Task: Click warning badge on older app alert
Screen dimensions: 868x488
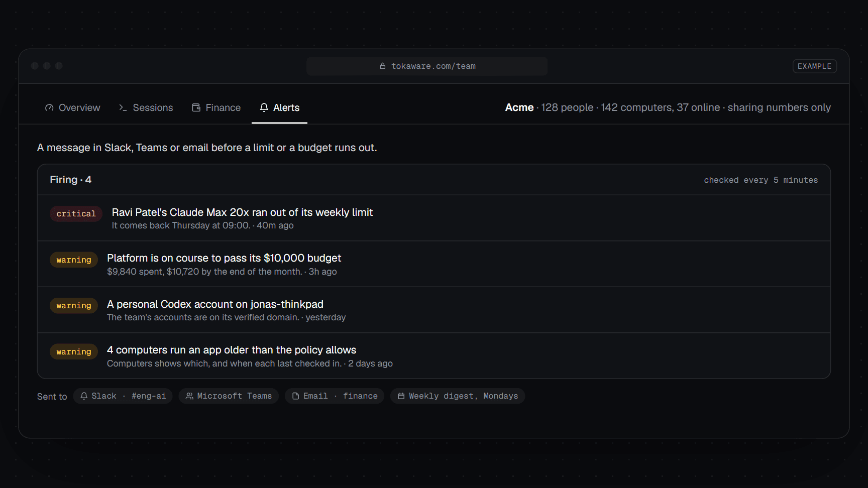Action: (74, 351)
